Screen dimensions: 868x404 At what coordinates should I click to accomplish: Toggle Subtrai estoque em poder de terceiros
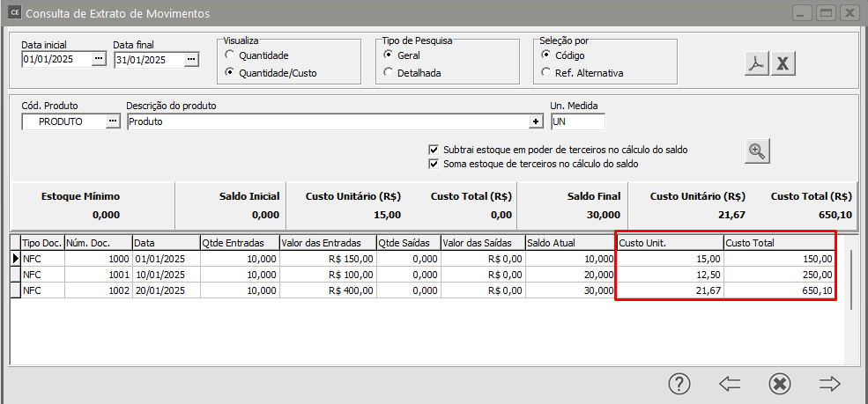433,150
